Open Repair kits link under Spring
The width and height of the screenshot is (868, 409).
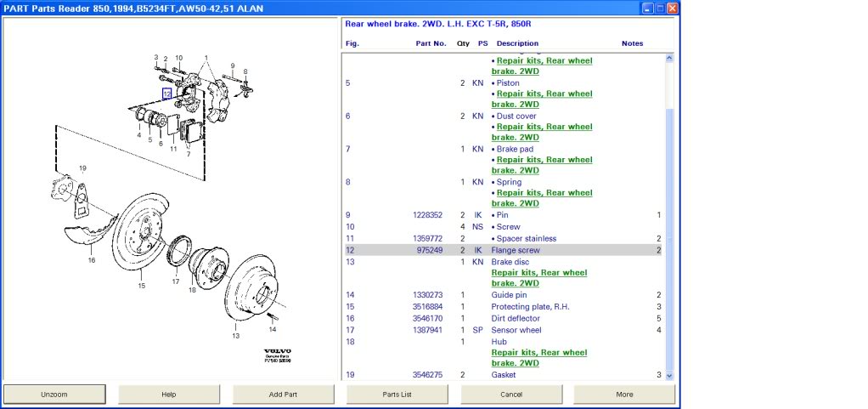(542, 198)
